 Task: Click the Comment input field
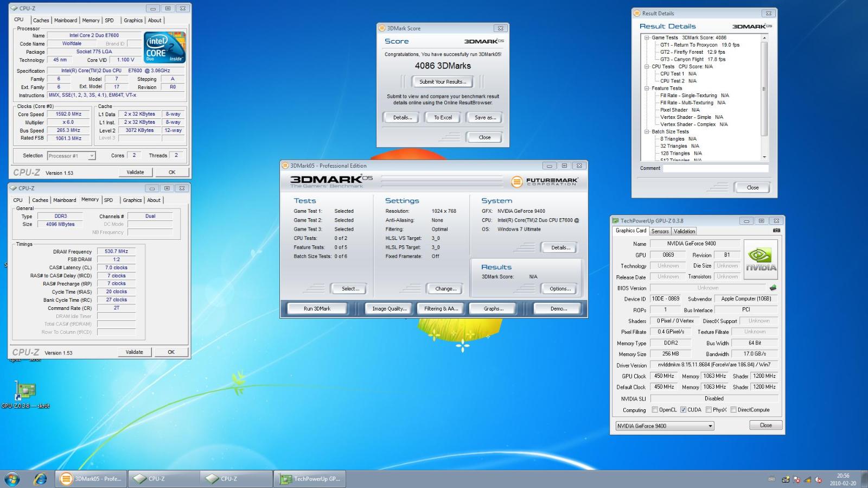[716, 168]
